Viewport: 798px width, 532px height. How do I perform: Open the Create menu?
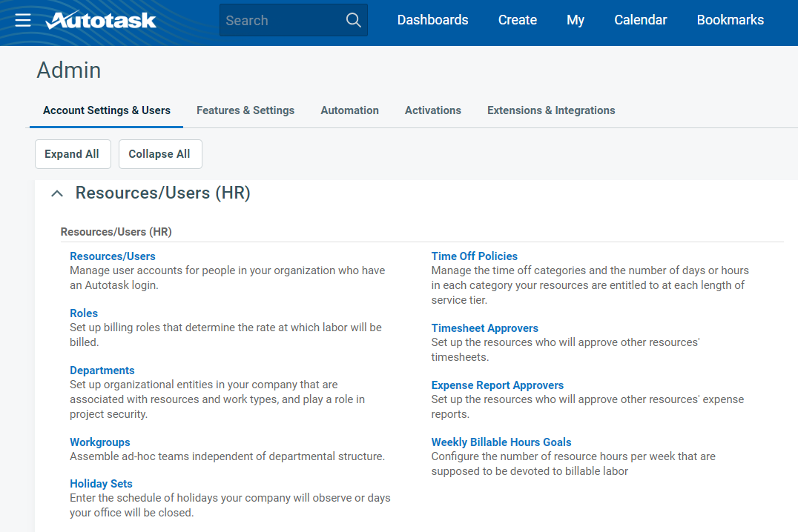tap(517, 20)
